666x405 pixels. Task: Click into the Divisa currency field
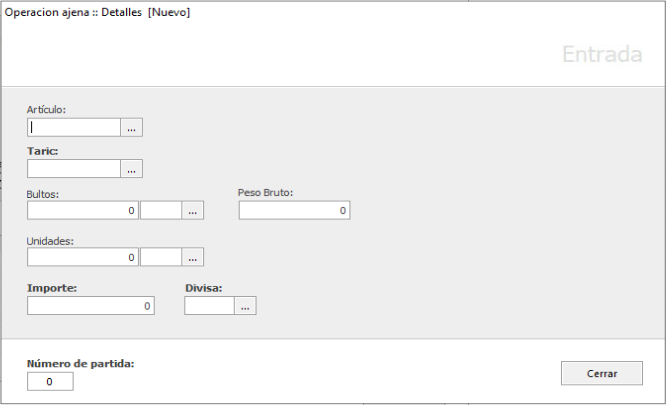tap(210, 306)
